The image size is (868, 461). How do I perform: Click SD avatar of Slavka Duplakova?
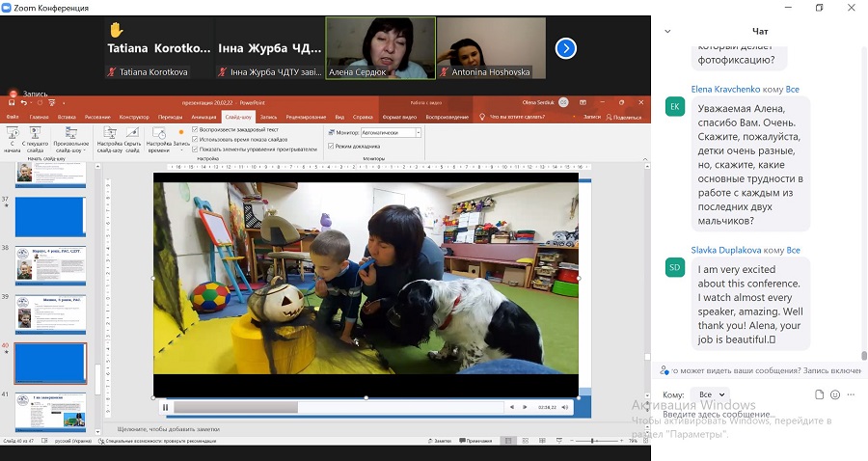coord(675,267)
